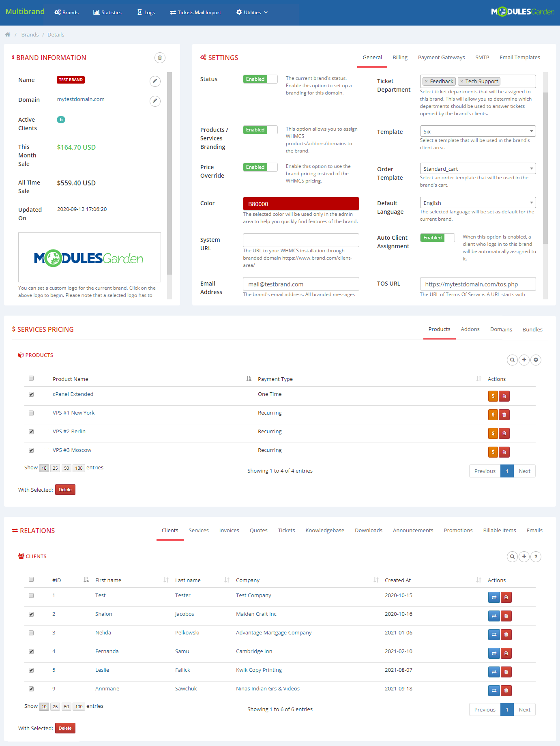Click the System URL input field
This screenshot has height=746, width=560.
point(300,240)
